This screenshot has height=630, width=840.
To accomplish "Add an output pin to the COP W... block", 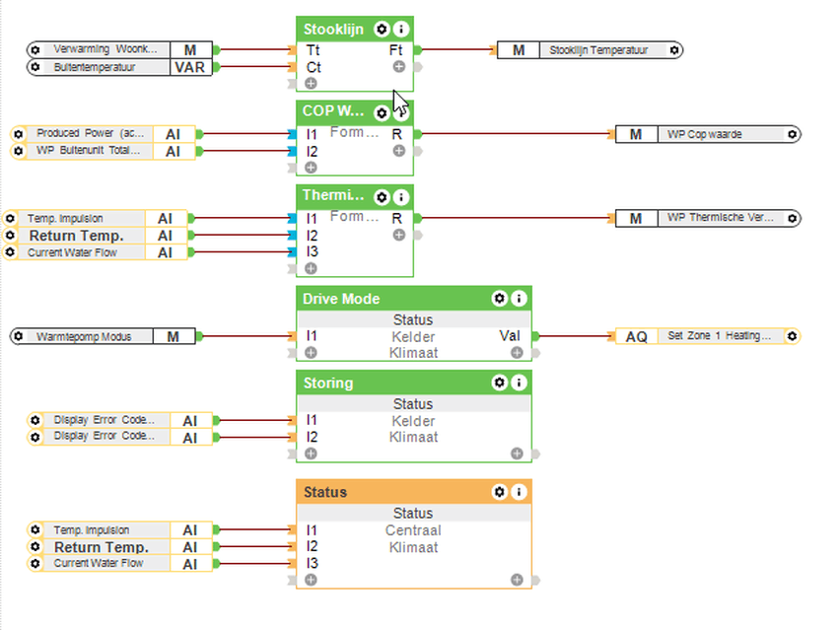I will (x=398, y=151).
